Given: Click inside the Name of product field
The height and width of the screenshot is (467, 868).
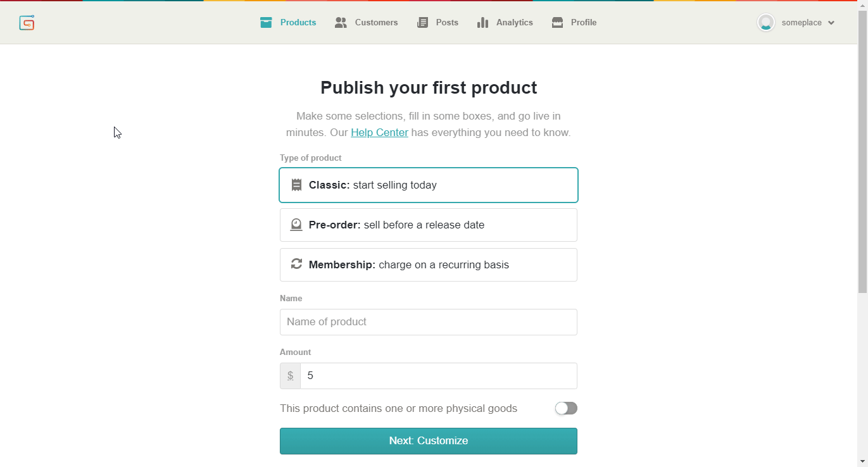Looking at the screenshot, I should point(429,322).
